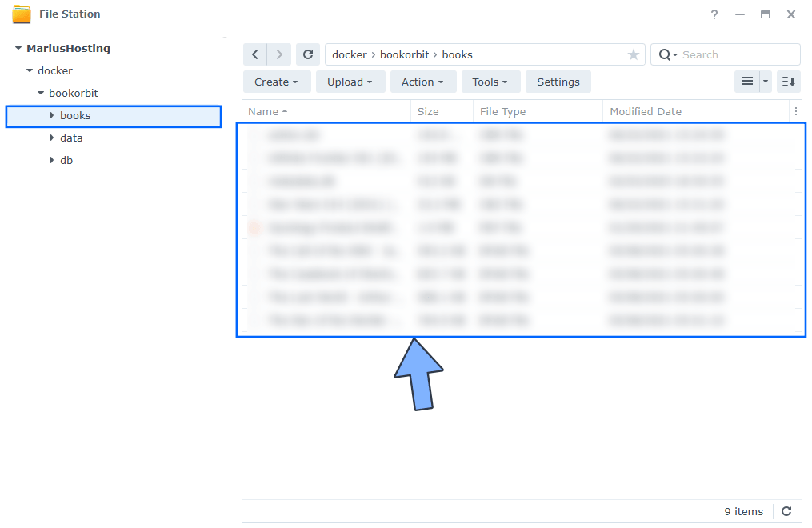Add books folder to favorites star
This screenshot has width=812, height=528.
coord(633,55)
